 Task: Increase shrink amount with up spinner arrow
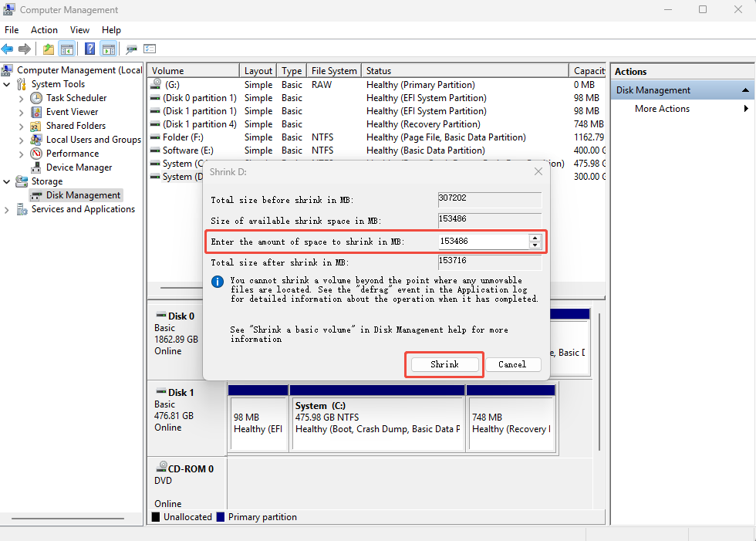pos(535,238)
